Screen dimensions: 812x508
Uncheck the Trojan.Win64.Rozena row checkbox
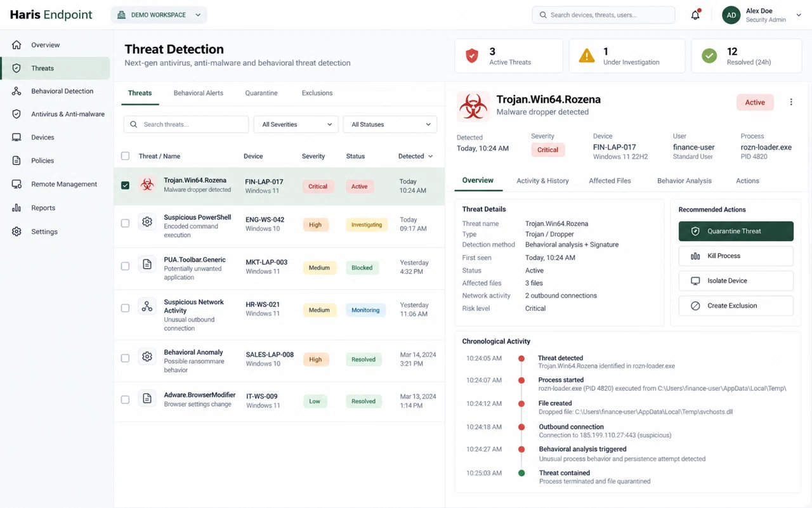(x=125, y=185)
